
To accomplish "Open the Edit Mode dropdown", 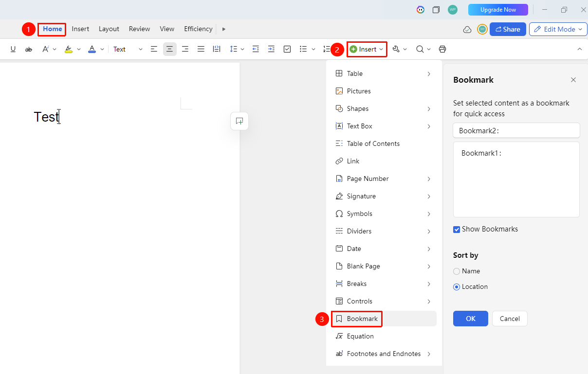I will point(558,29).
